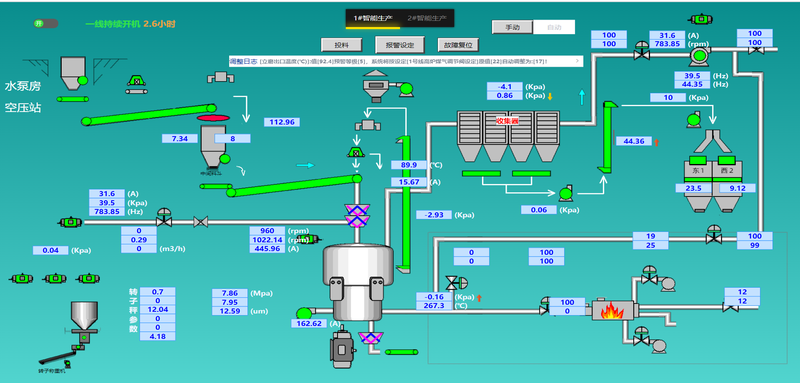Click the green motor icon at top right
800x383 pixels.
(701, 19)
